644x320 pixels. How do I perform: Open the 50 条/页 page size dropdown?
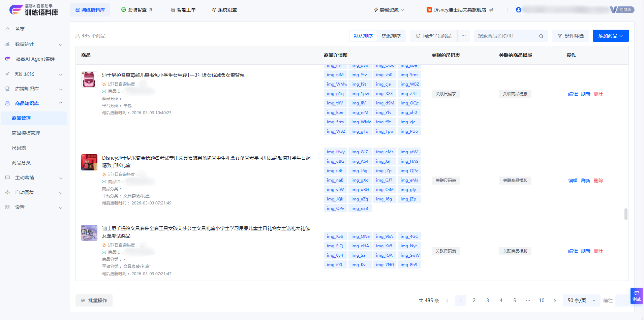[582, 300]
